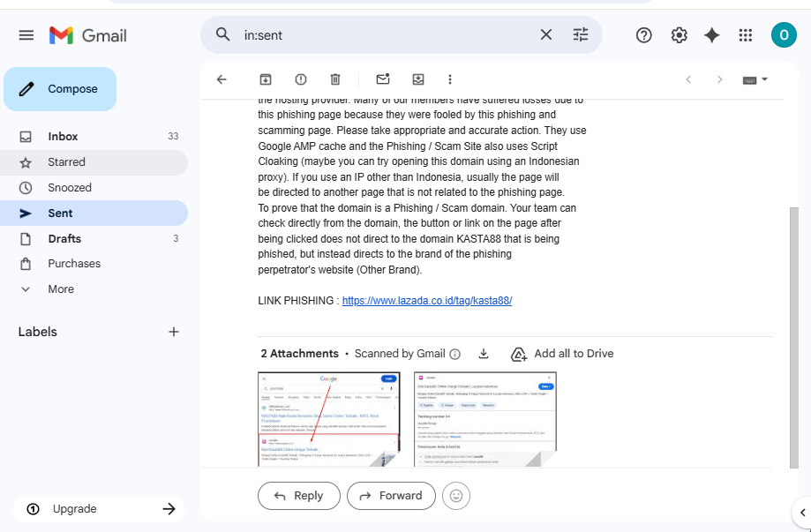This screenshot has height=532, width=811.
Task: Show search options filter icon
Action: click(581, 35)
